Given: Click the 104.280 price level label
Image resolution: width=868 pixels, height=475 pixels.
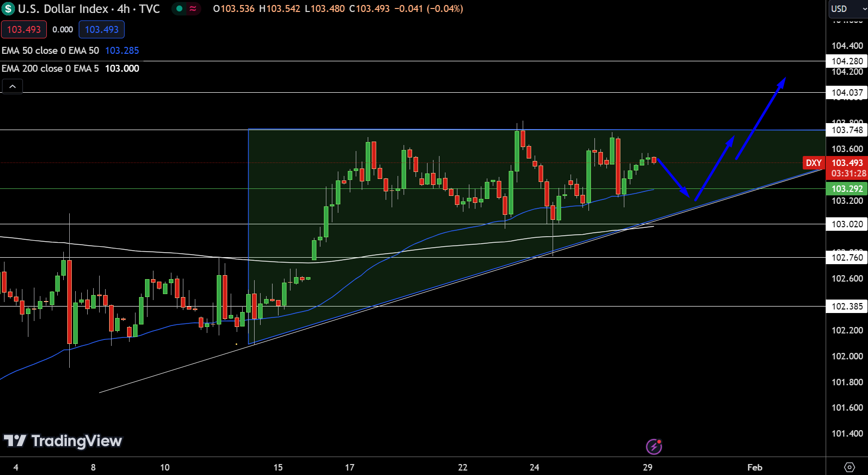Looking at the screenshot, I should pyautogui.click(x=847, y=61).
